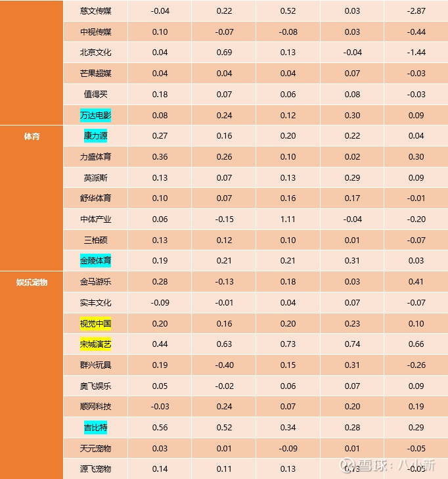
Task: Click the yellow-highlighted 视觉中国 cell
Action: click(x=96, y=323)
